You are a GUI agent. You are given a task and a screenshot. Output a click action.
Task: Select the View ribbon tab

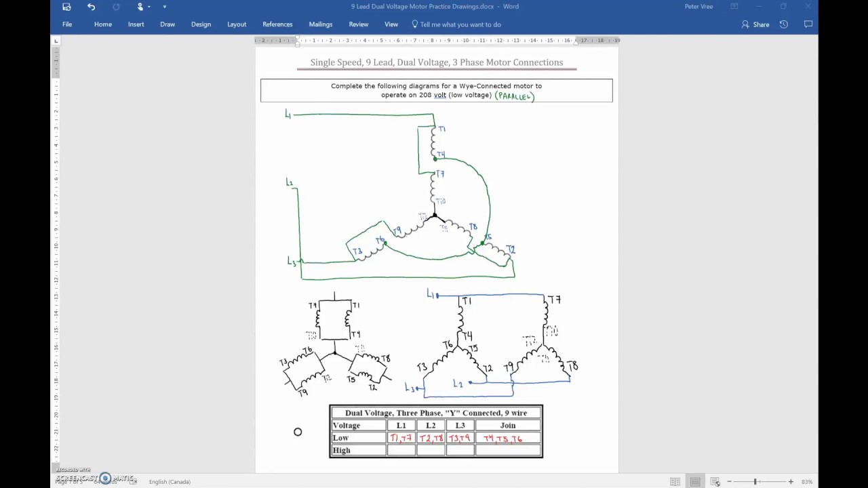[x=391, y=24]
